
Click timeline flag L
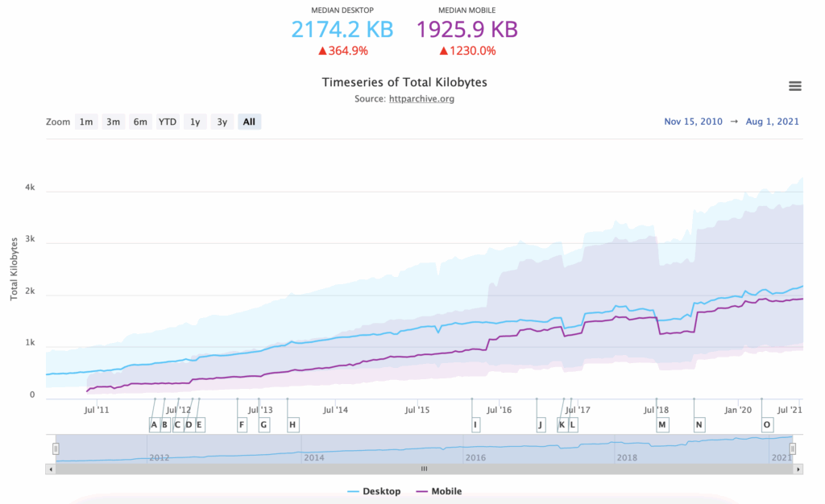point(573,424)
